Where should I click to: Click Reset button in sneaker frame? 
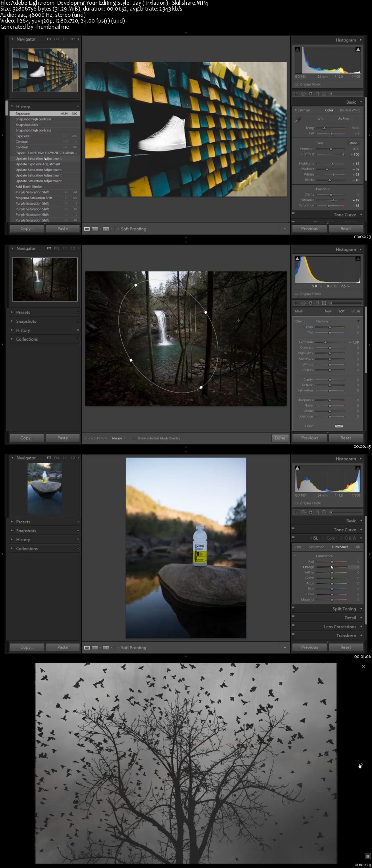coord(345,229)
